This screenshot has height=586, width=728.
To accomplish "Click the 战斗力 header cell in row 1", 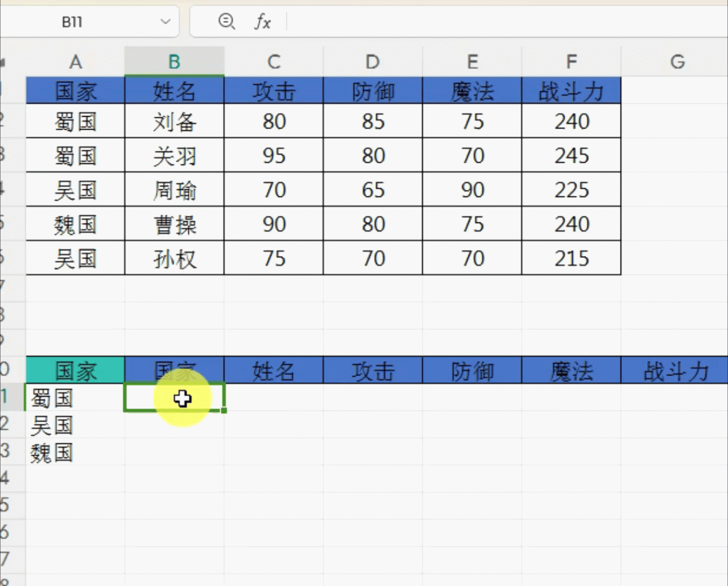I will [571, 90].
